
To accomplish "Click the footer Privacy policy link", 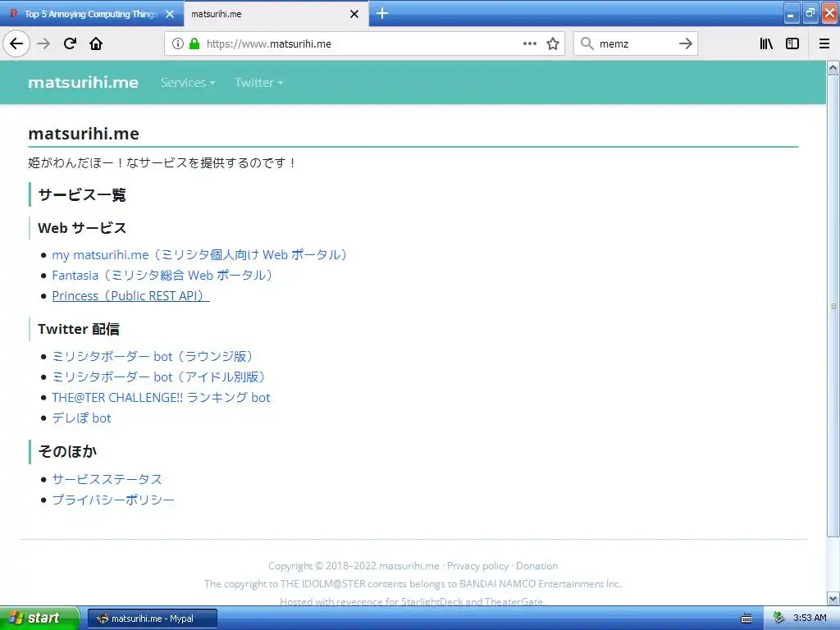I will (x=478, y=566).
